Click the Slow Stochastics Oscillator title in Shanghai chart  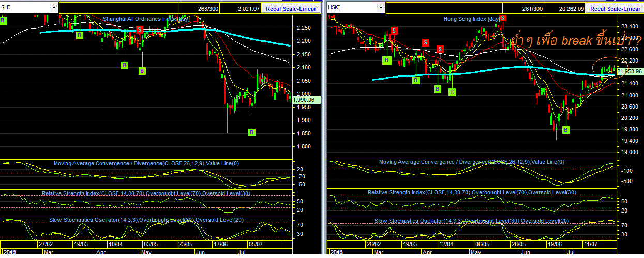coord(146,220)
